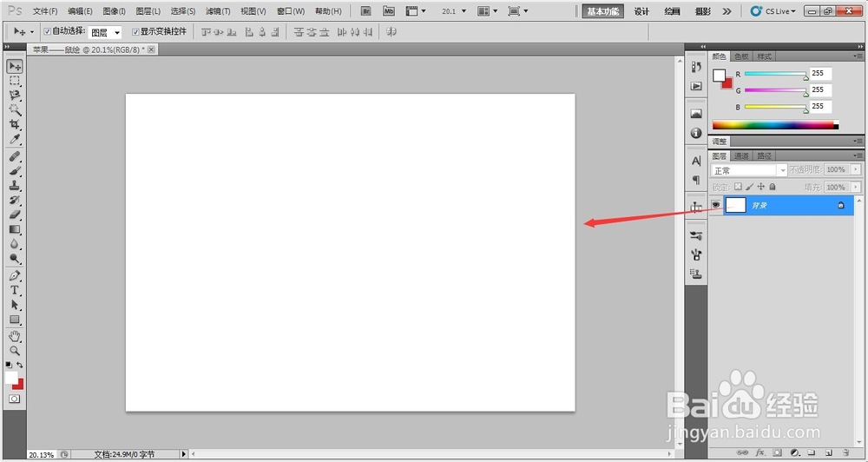Select the Magic Wand tool
The height and width of the screenshot is (462, 868).
pyautogui.click(x=15, y=109)
